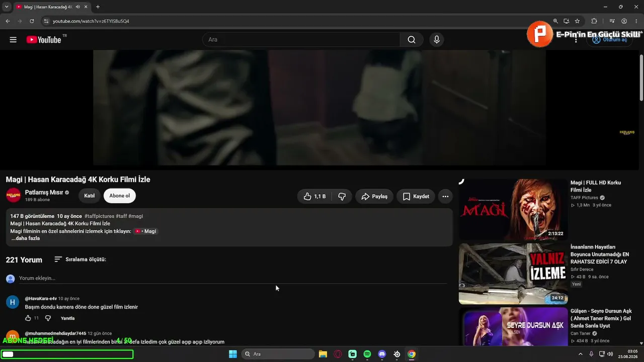The height and width of the screenshot is (362, 644).
Task: Click the Katıl join button
Action: pyautogui.click(x=90, y=196)
